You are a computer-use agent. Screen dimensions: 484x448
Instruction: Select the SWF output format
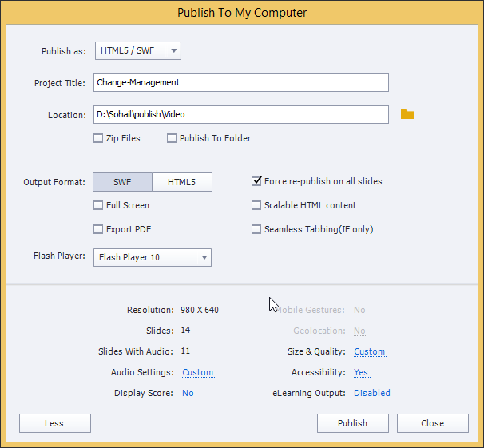click(122, 182)
